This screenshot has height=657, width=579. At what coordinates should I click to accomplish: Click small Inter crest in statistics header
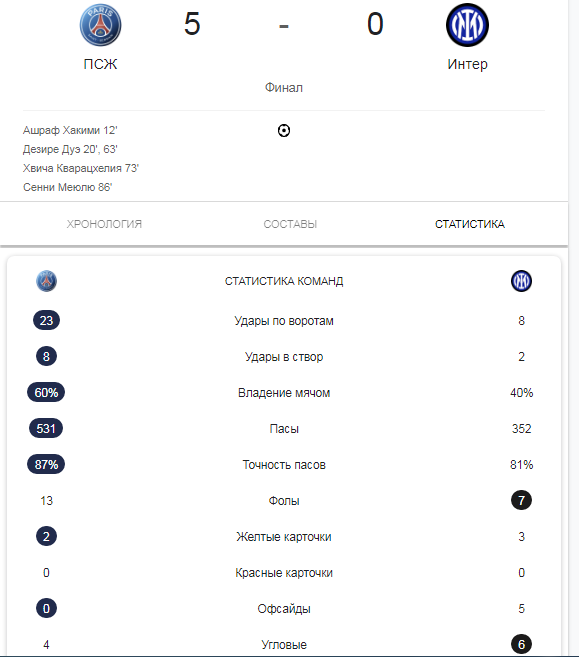(x=521, y=281)
